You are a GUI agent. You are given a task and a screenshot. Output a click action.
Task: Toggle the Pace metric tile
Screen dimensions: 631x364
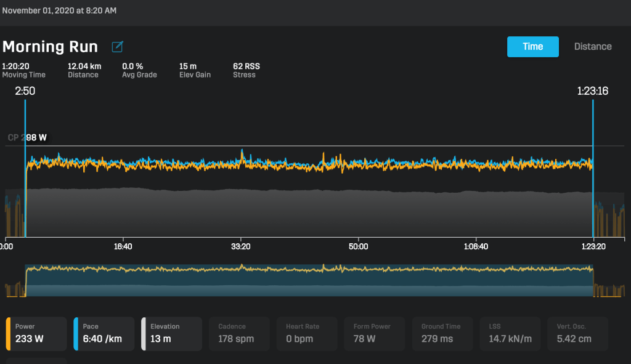click(x=104, y=334)
